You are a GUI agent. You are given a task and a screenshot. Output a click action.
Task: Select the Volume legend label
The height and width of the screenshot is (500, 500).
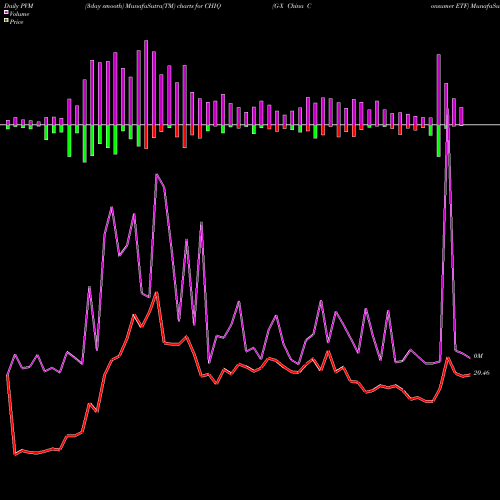coord(19,14)
